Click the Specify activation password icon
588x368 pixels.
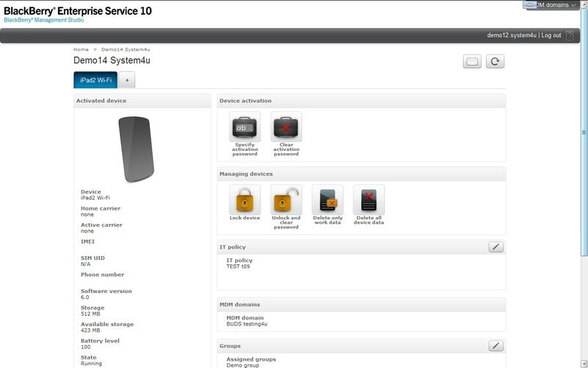tap(245, 127)
